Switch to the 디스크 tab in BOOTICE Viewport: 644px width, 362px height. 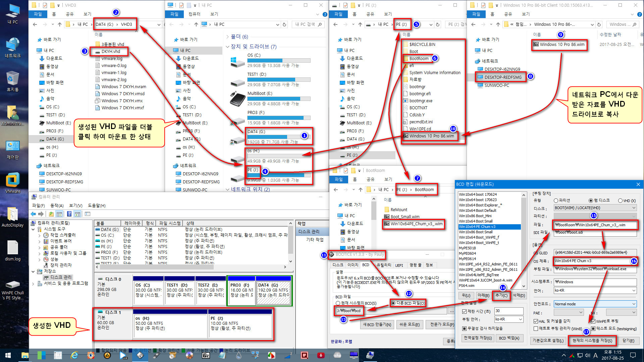338,265
